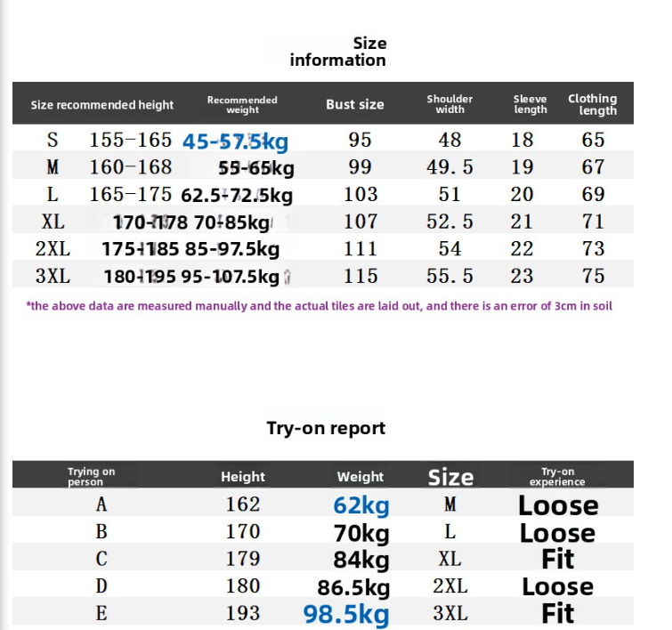Click the shoulder width value 49.5
Viewport: 672px width, 630px height.
tap(449, 167)
